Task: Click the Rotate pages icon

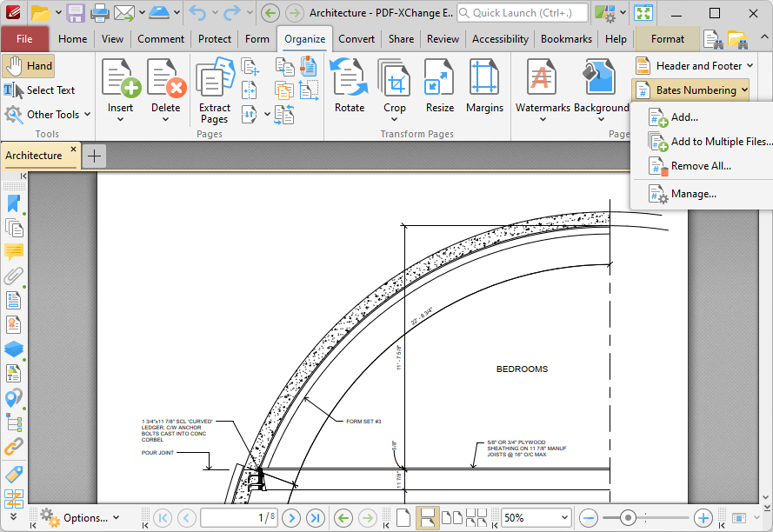Action: [349, 76]
